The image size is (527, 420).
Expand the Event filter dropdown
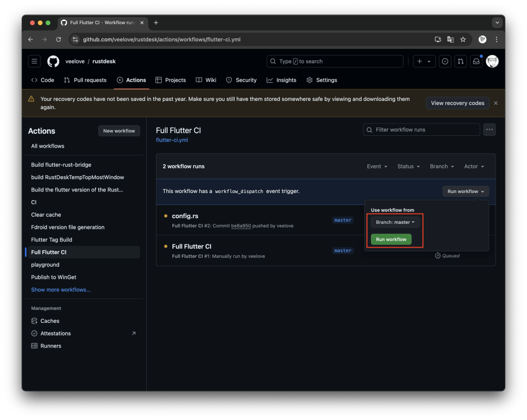(x=377, y=166)
